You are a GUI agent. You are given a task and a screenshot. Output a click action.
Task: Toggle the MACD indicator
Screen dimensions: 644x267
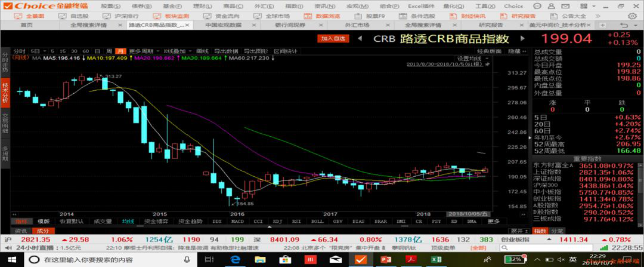(237, 221)
